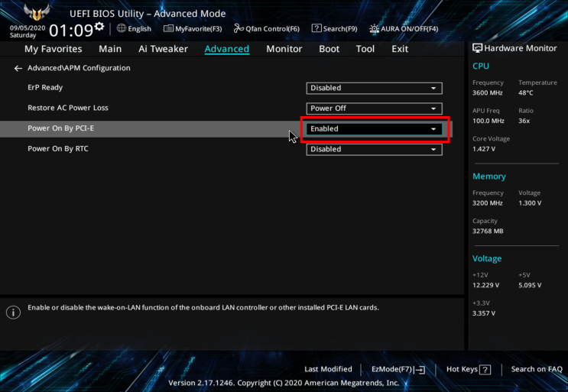
Task: Click the info icon in help area
Action: tap(14, 312)
